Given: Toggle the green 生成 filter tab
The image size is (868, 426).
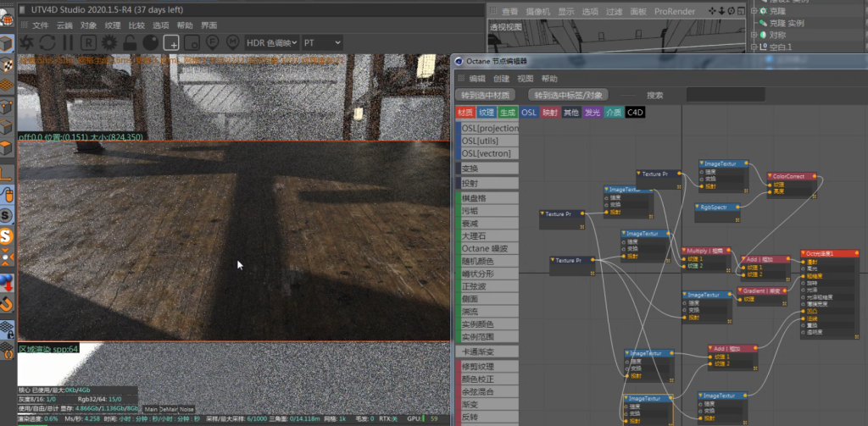Looking at the screenshot, I should (508, 113).
